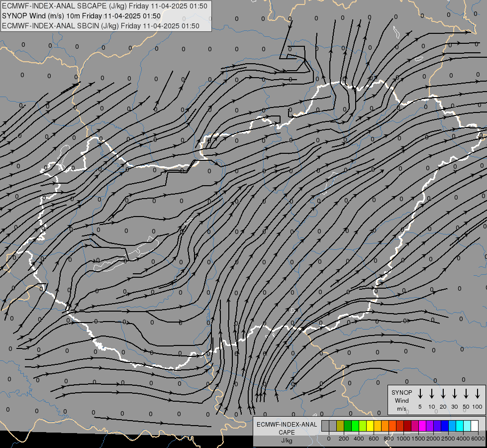
Task: Pick the amber CAPE swatch
Action: pyautogui.click(x=378, y=426)
